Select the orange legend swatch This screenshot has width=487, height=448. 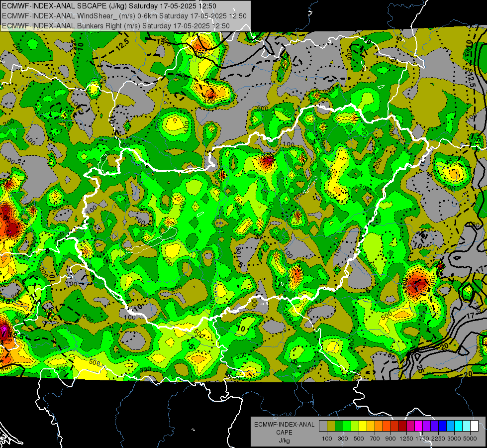click(379, 426)
